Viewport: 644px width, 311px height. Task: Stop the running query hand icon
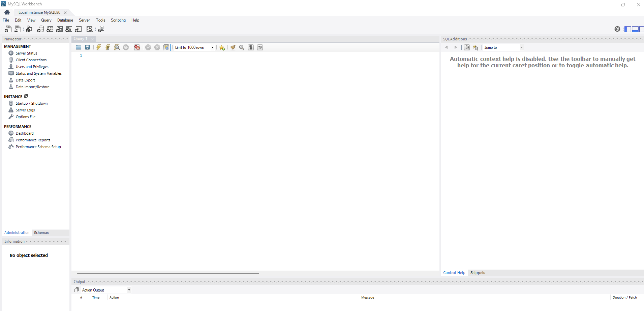[x=126, y=47]
